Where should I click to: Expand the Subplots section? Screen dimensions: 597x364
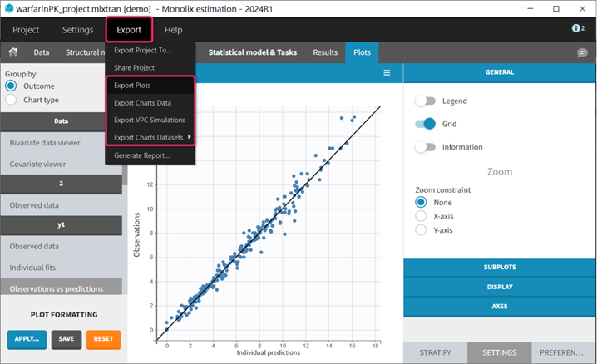pos(499,267)
